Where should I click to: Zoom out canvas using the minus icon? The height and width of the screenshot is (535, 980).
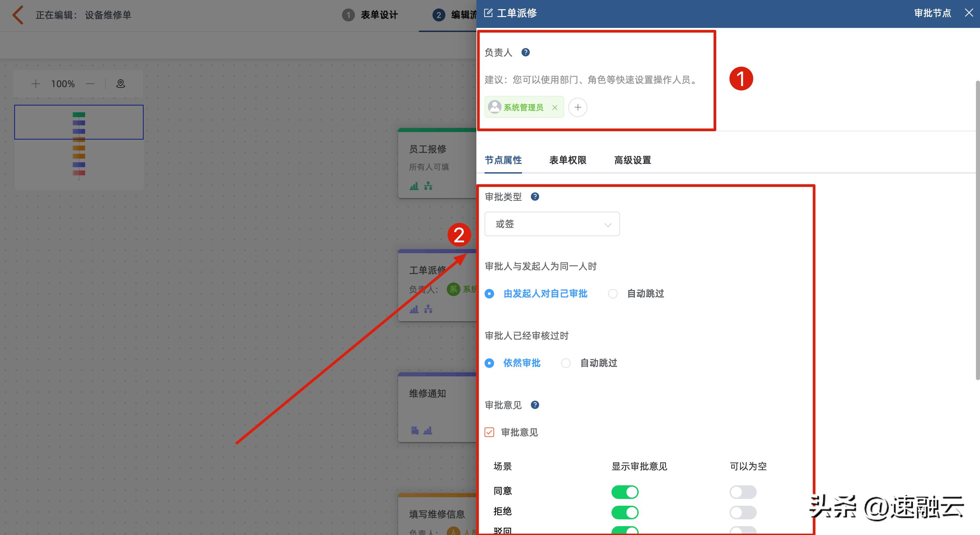tap(90, 84)
